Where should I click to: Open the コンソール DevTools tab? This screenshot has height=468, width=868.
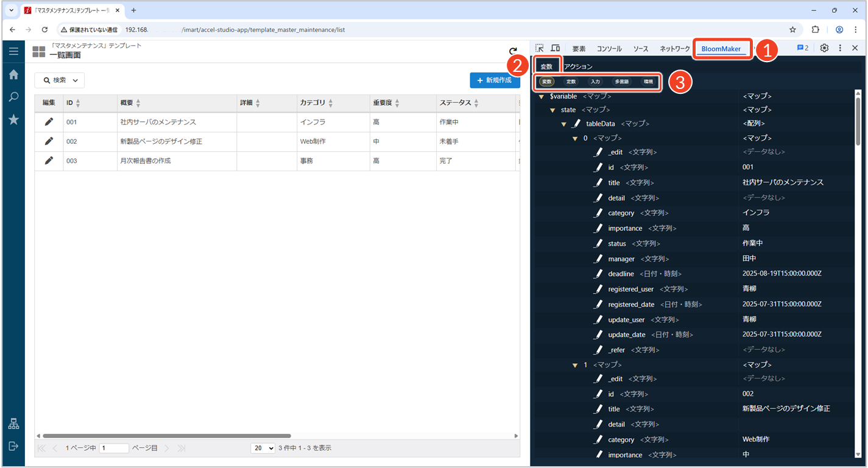pyautogui.click(x=609, y=49)
